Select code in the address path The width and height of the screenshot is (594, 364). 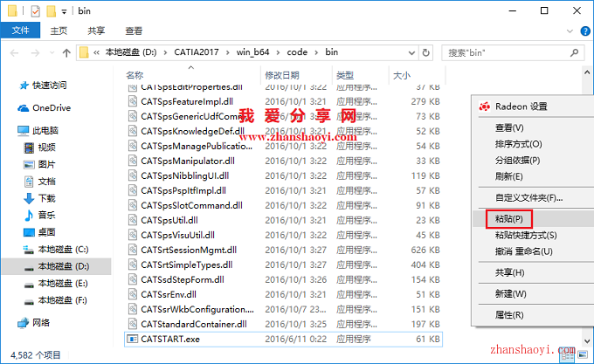click(x=297, y=52)
